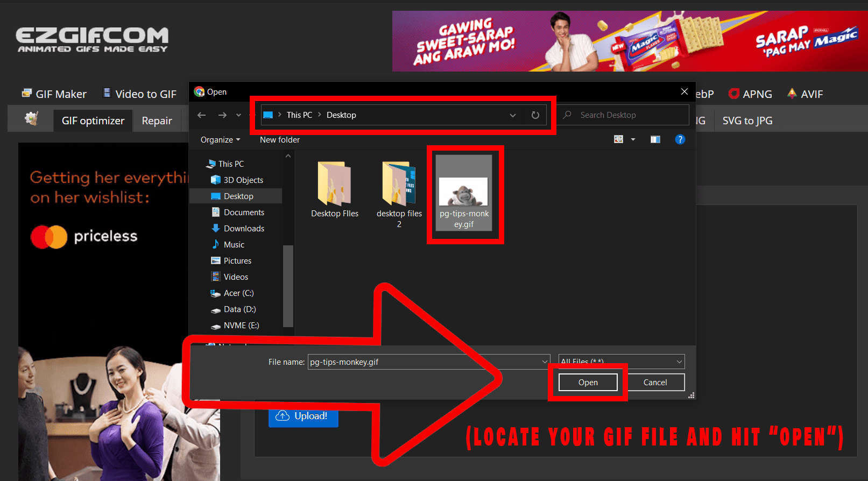Select the 'Desktop FIles' folder
Viewport: 868px width, 481px height.
[335, 189]
